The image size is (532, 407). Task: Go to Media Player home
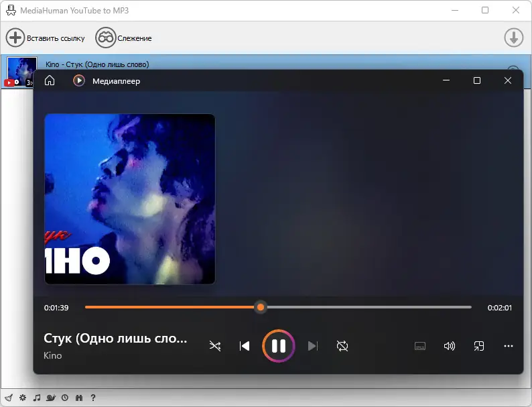[50, 80]
